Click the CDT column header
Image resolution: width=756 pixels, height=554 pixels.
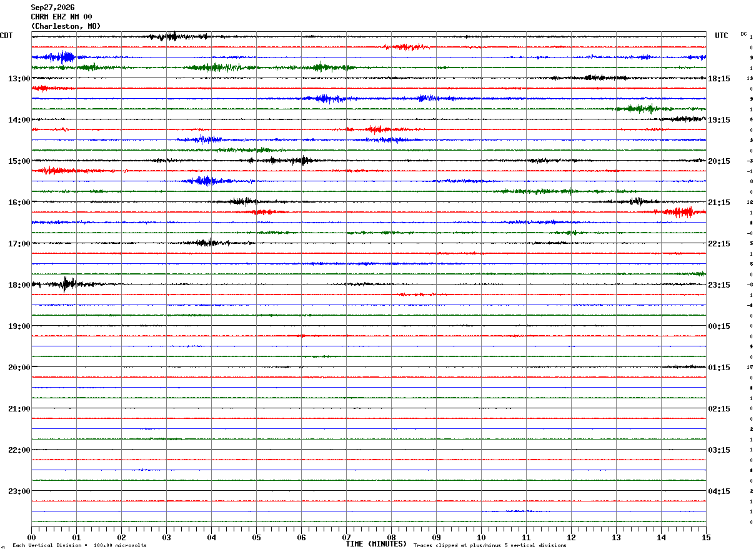click(x=6, y=36)
